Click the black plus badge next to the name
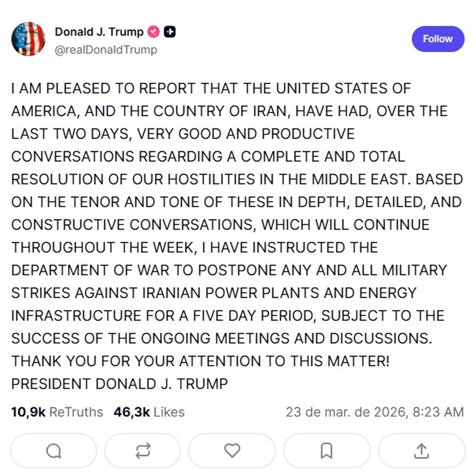The image size is (476, 475). (x=169, y=31)
